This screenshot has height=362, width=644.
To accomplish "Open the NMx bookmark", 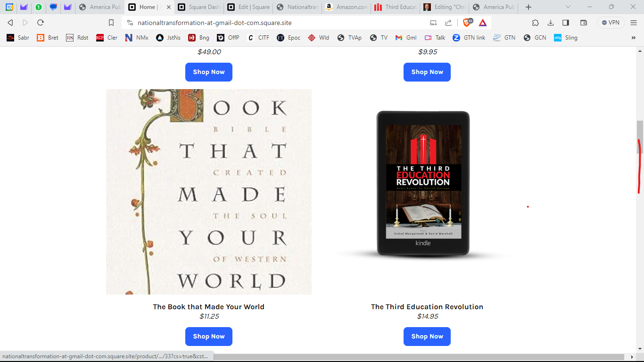I will [x=137, y=38].
